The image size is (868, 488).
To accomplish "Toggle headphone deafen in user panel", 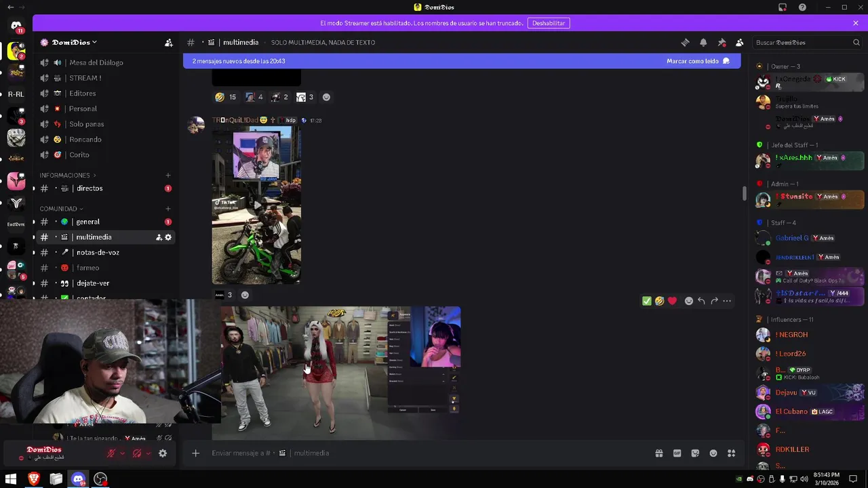I will click(137, 453).
